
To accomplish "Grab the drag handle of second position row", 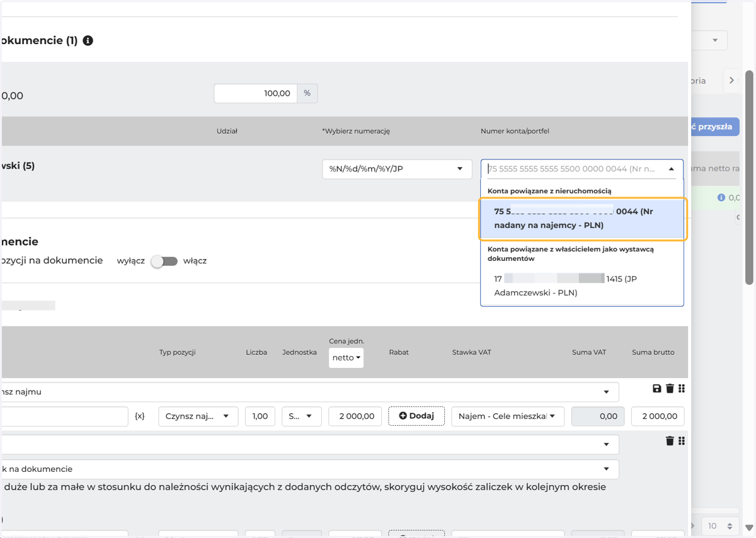I will click(x=682, y=441).
